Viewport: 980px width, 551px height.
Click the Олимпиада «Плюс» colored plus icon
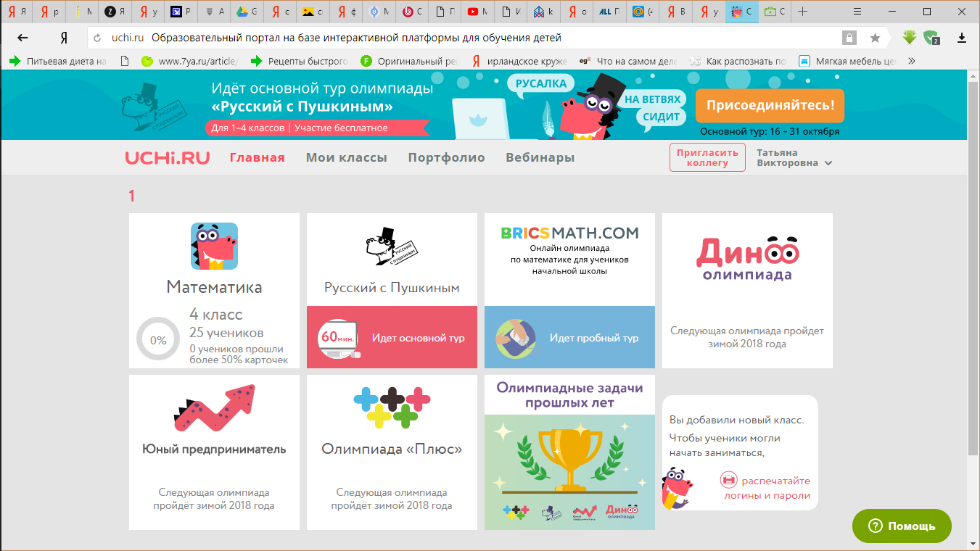[392, 406]
